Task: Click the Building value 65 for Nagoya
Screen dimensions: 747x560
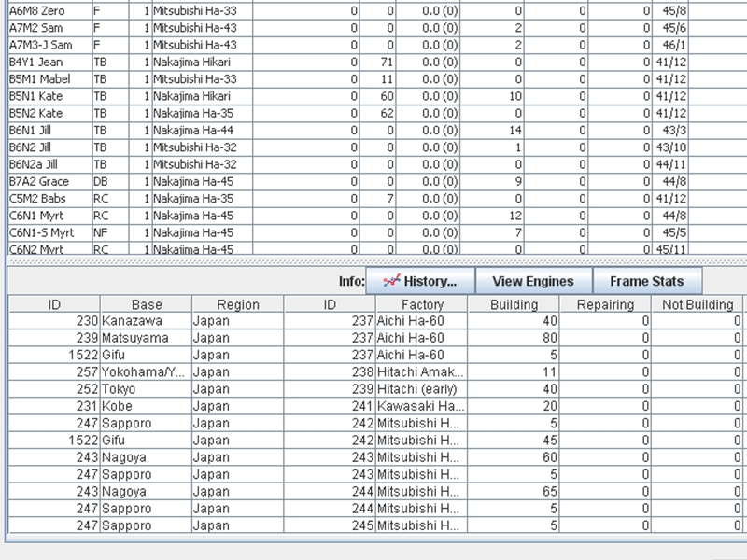Action: tap(514, 492)
